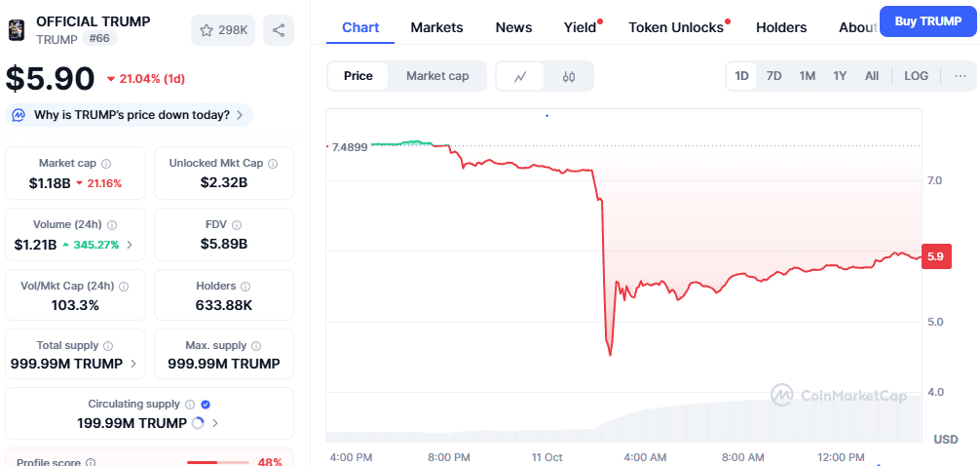Click the Profile score progress bar
The height and width of the screenshot is (466, 980).
pos(218,462)
